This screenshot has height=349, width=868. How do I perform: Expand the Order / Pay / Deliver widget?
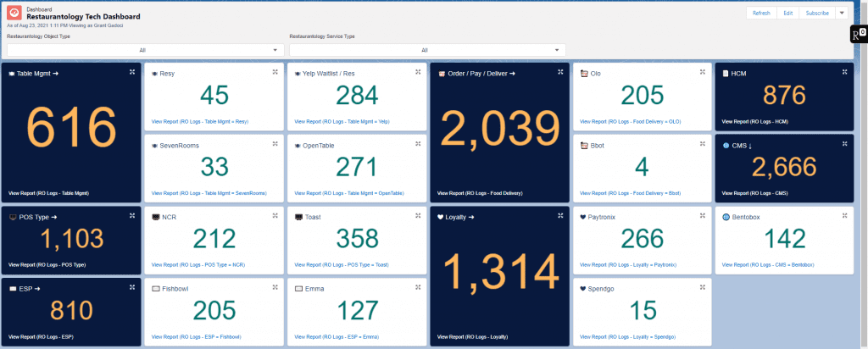[x=560, y=72]
